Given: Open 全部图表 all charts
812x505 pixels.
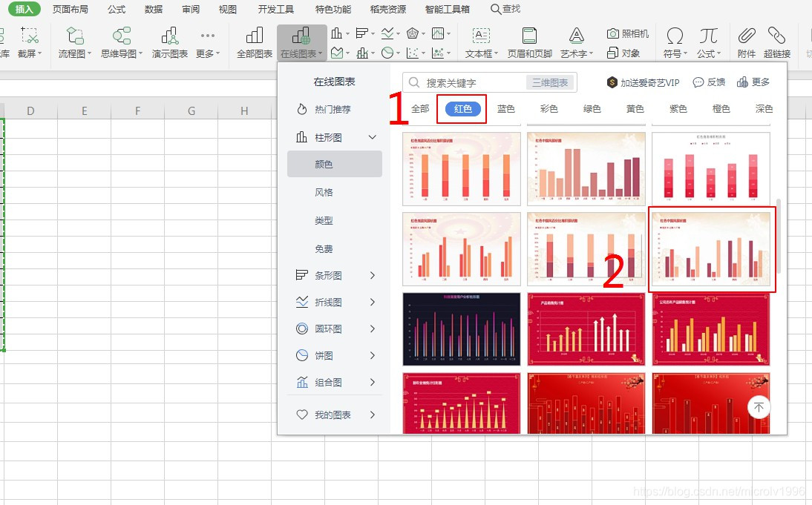Looking at the screenshot, I should 255,42.
